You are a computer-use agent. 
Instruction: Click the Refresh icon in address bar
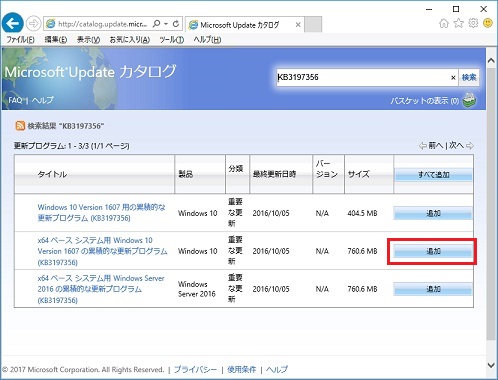176,24
